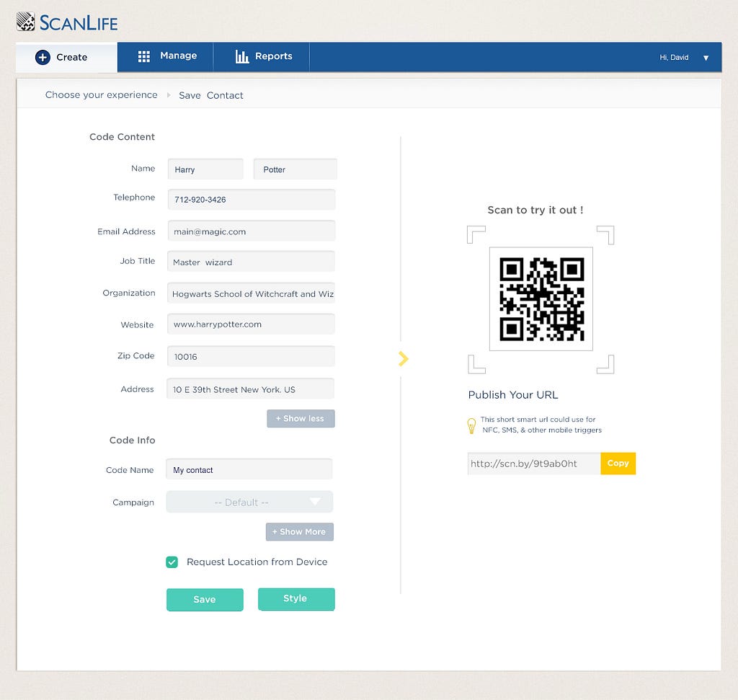Open the Hi, David user menu arrow
The width and height of the screenshot is (738, 700).
click(706, 58)
